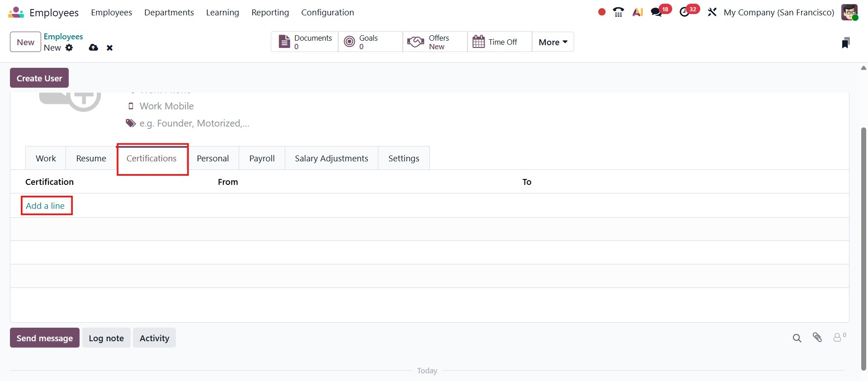Open the Salary Adjustments tab

pyautogui.click(x=331, y=158)
